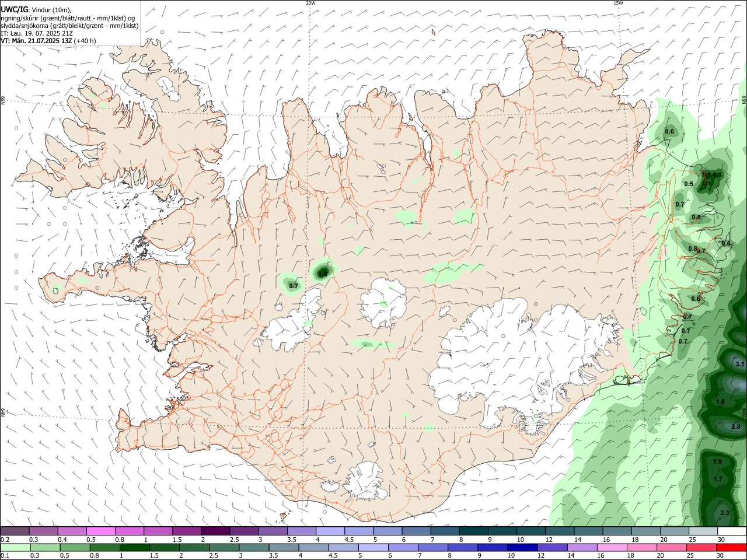Click the '3.5' precipitation value off east coast

740,364
